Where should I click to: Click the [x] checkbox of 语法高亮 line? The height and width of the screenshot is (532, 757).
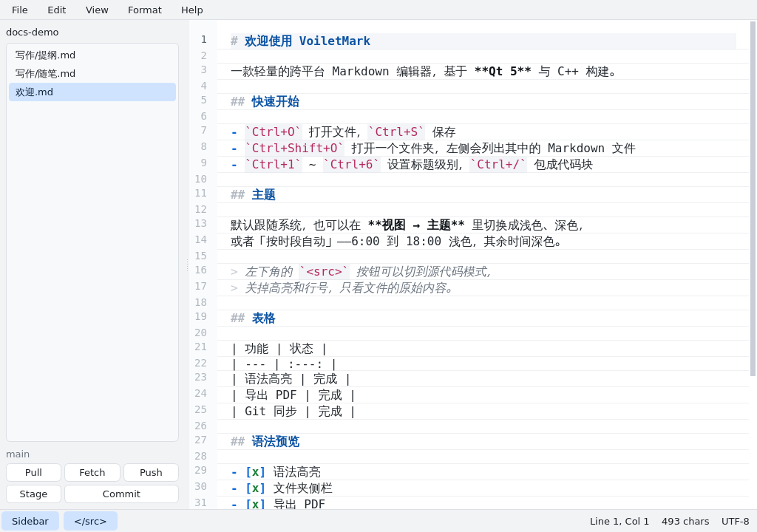pyautogui.click(x=255, y=471)
